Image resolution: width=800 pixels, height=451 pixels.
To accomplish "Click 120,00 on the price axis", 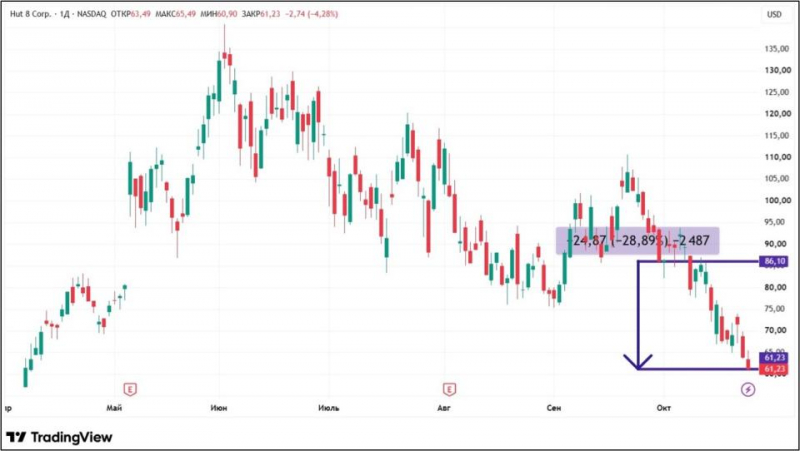I will pos(778,114).
